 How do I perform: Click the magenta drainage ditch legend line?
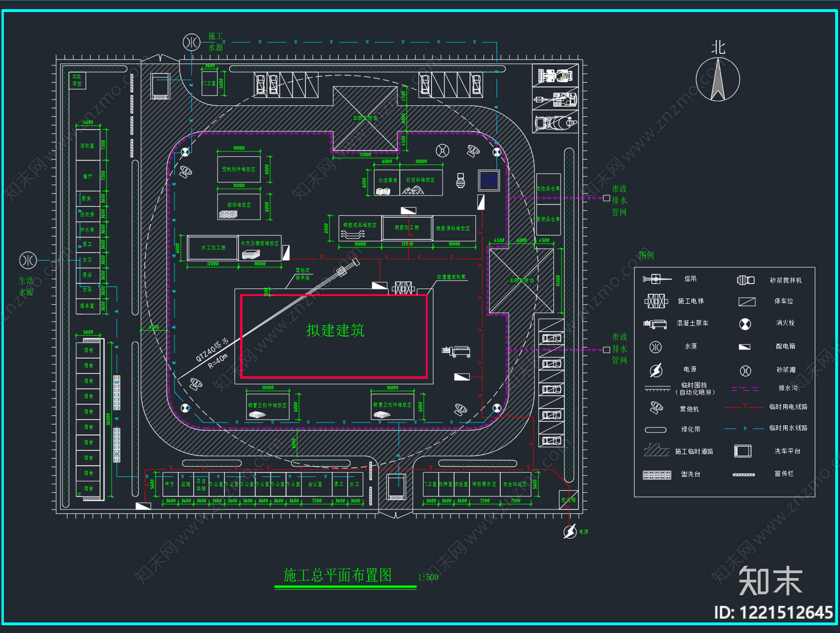pos(744,389)
